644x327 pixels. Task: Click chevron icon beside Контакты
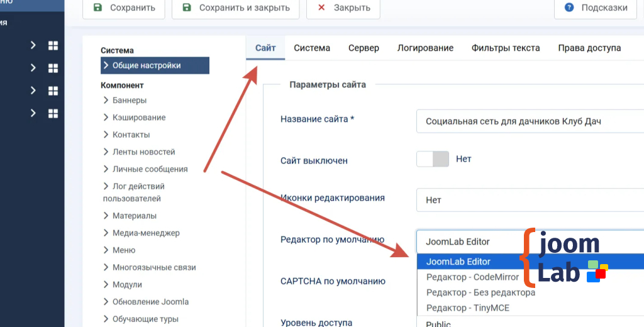tap(106, 135)
